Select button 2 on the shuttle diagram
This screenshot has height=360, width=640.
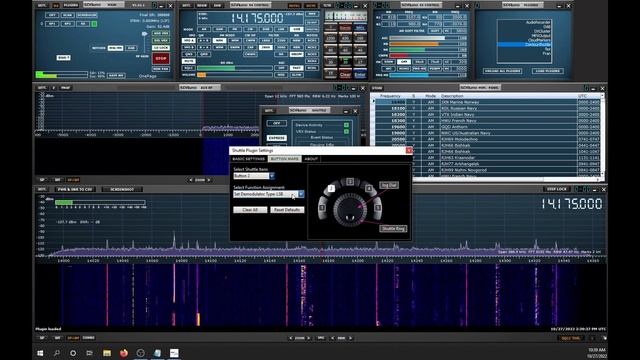point(331,188)
